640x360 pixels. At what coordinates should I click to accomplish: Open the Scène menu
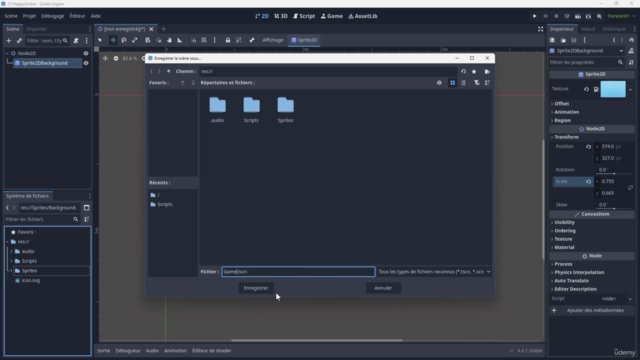(11, 16)
